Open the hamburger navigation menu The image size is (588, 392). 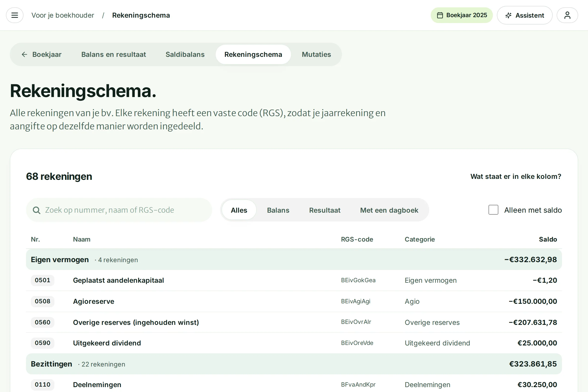[x=15, y=15]
